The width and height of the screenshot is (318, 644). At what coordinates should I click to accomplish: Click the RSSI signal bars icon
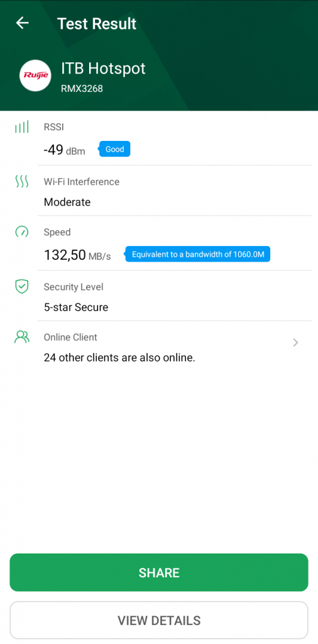click(x=22, y=127)
